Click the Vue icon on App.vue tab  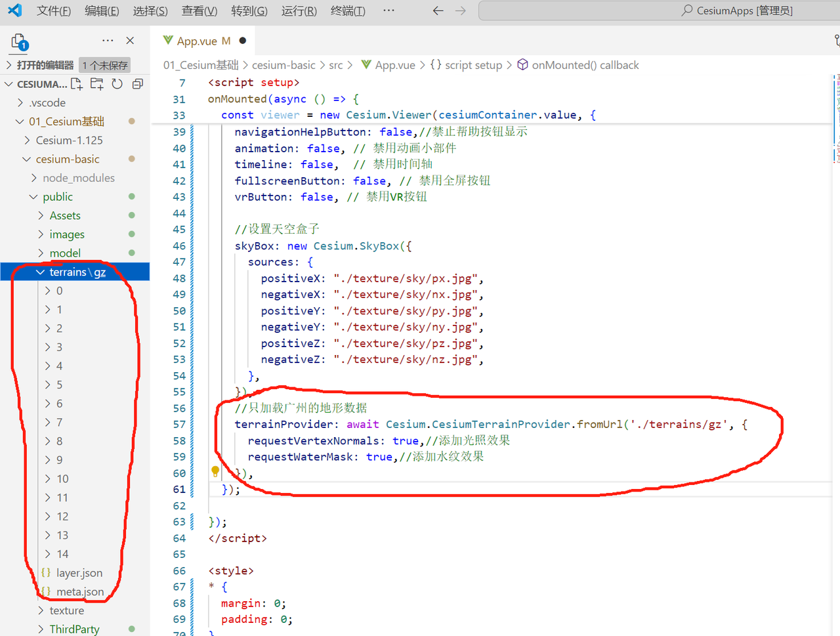tap(168, 41)
